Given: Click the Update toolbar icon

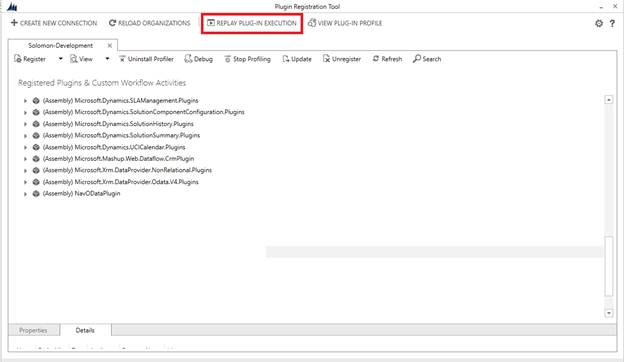Looking at the screenshot, I should point(286,59).
